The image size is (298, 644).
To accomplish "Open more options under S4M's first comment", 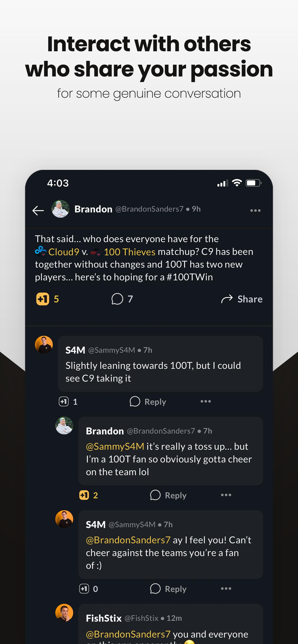I will pos(206,401).
